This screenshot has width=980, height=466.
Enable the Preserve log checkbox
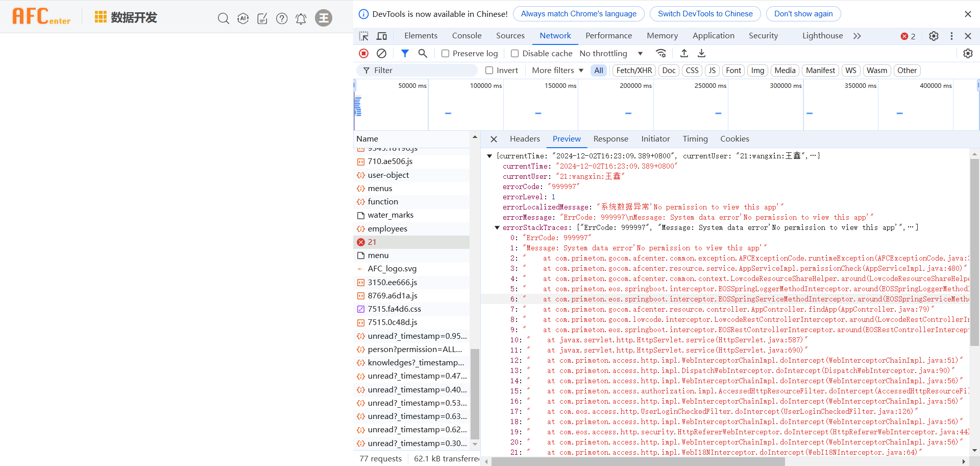click(445, 54)
